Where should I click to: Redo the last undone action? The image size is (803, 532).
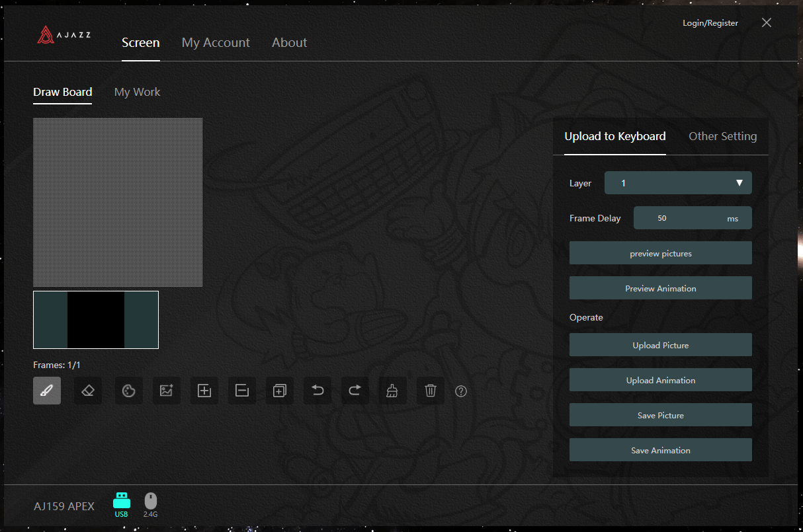click(x=355, y=391)
